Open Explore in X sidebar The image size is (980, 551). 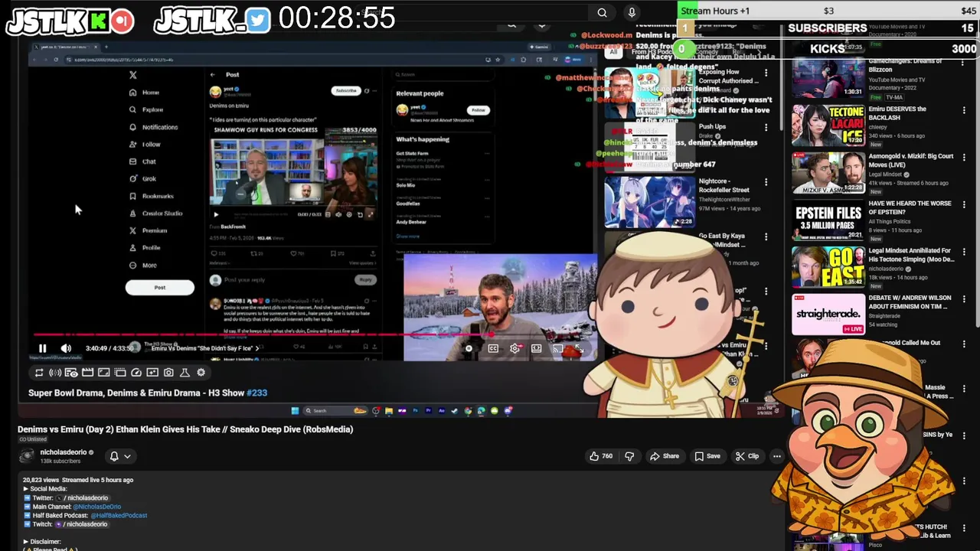tap(145, 109)
